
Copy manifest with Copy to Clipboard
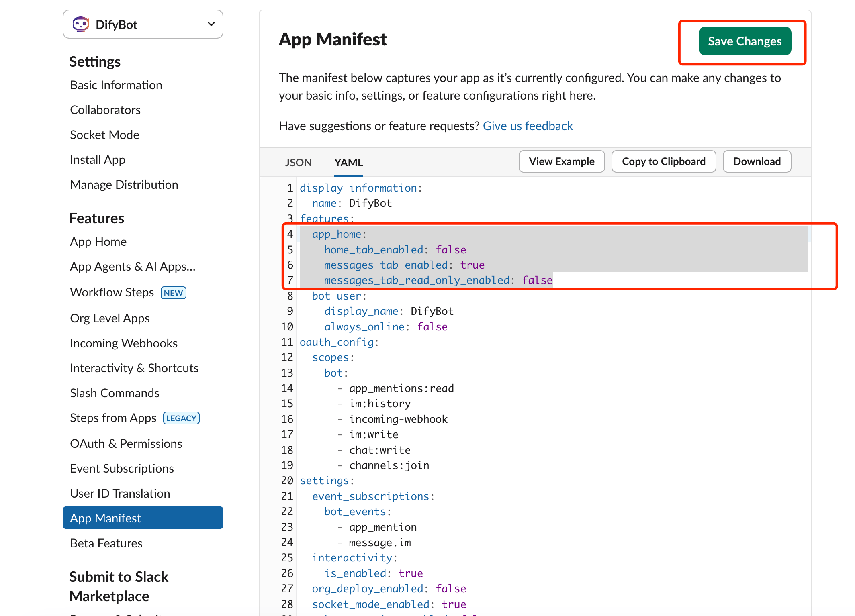pyautogui.click(x=663, y=161)
